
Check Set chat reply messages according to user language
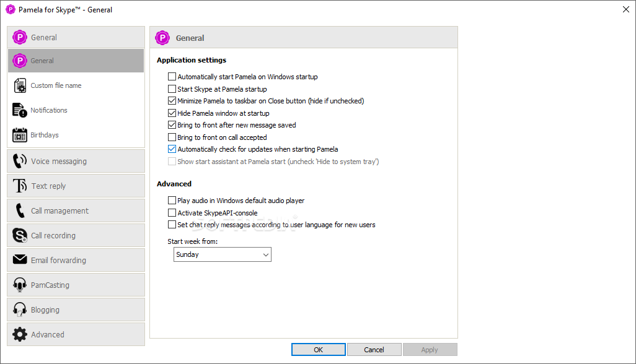click(x=172, y=224)
